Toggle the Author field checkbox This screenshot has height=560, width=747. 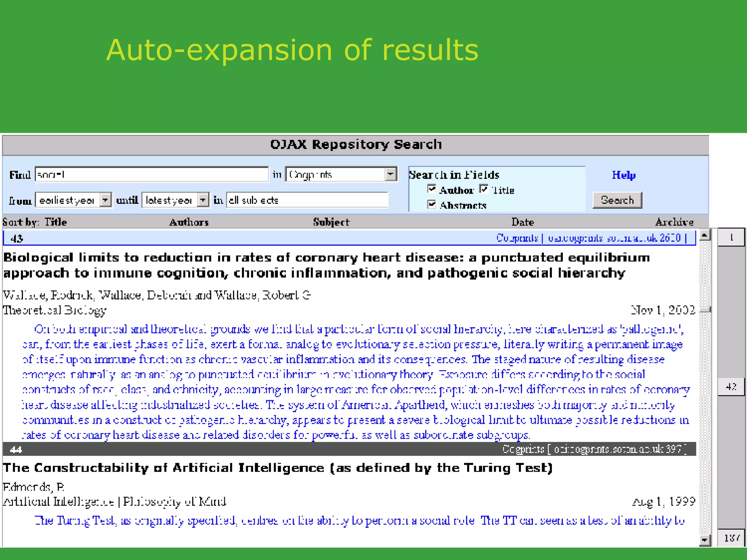(431, 189)
